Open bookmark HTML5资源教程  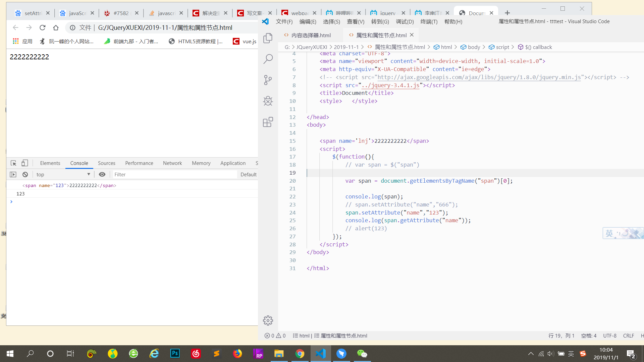[x=196, y=41]
